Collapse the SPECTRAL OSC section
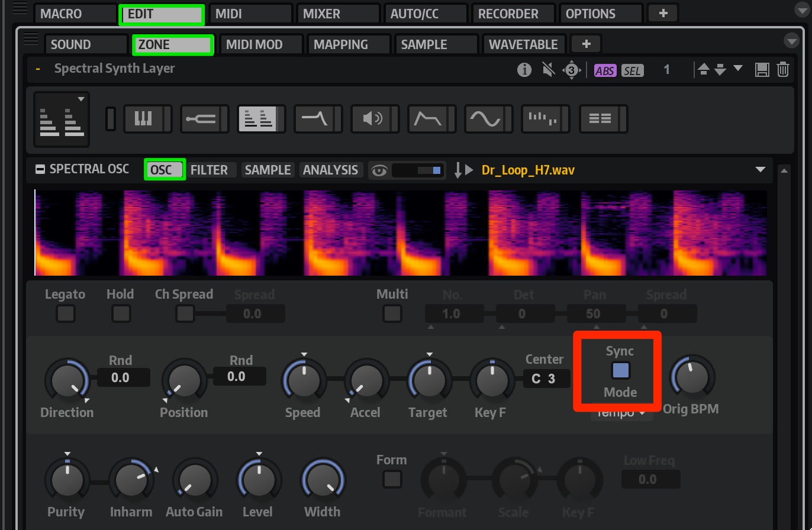 [x=40, y=170]
